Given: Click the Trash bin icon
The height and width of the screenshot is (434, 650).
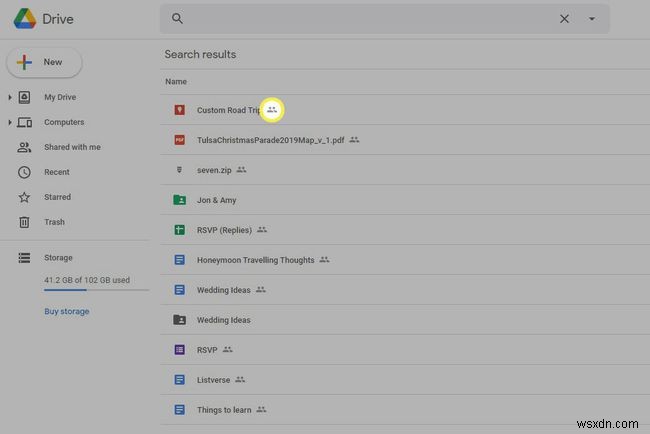Looking at the screenshot, I should [24, 222].
